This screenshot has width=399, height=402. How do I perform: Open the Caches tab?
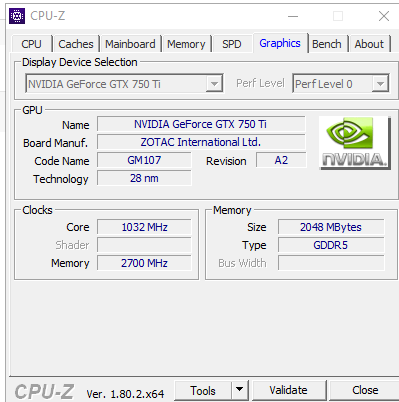pyautogui.click(x=76, y=44)
